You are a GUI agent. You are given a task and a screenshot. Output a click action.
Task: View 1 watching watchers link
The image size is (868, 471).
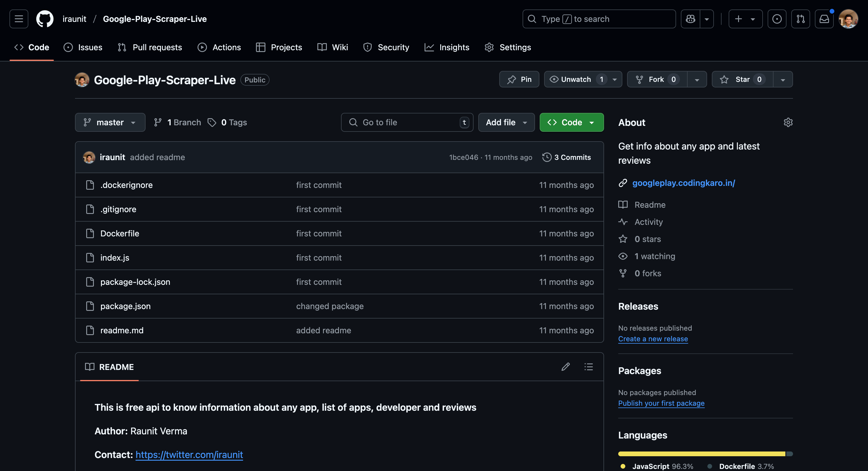[x=647, y=256]
